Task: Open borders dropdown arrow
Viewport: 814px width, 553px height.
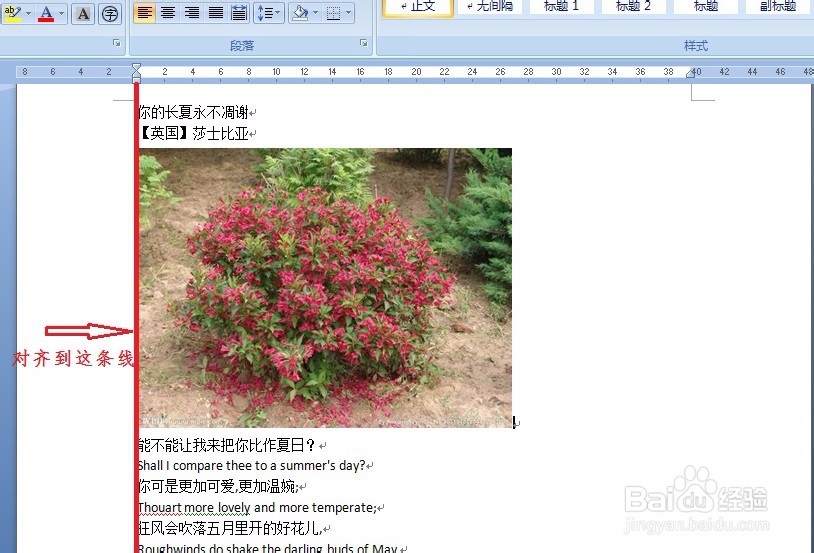Action: (348, 12)
